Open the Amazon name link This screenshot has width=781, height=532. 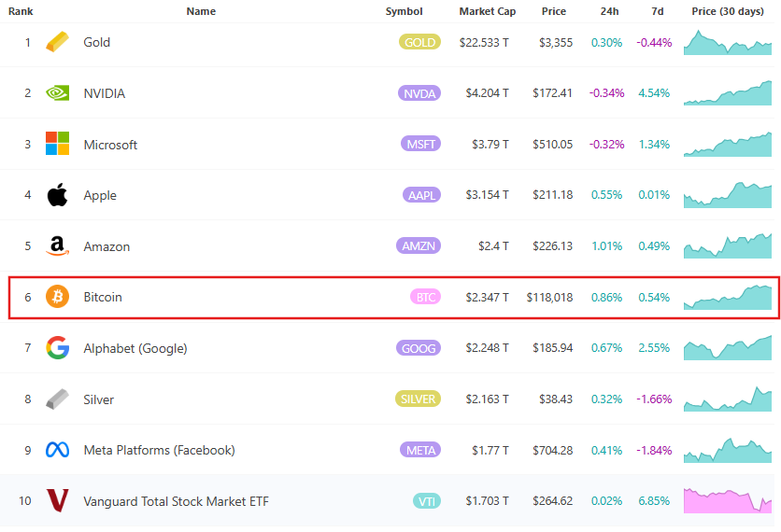106,246
